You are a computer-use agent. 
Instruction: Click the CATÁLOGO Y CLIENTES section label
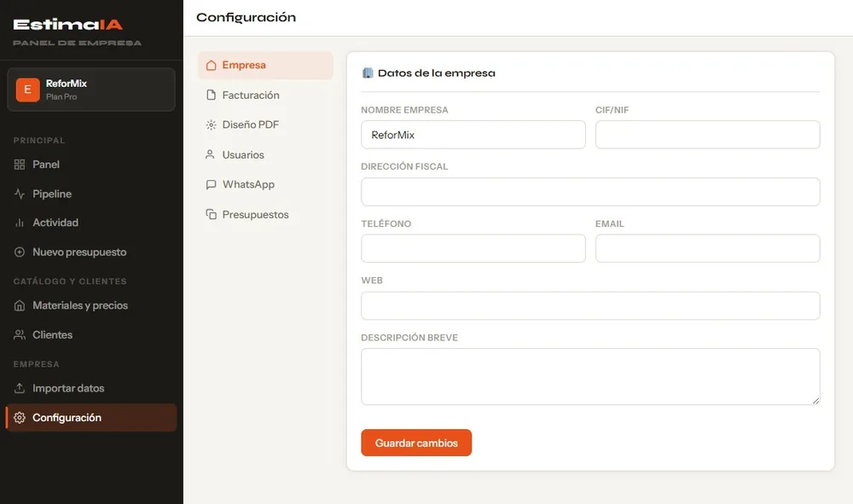[x=70, y=281]
